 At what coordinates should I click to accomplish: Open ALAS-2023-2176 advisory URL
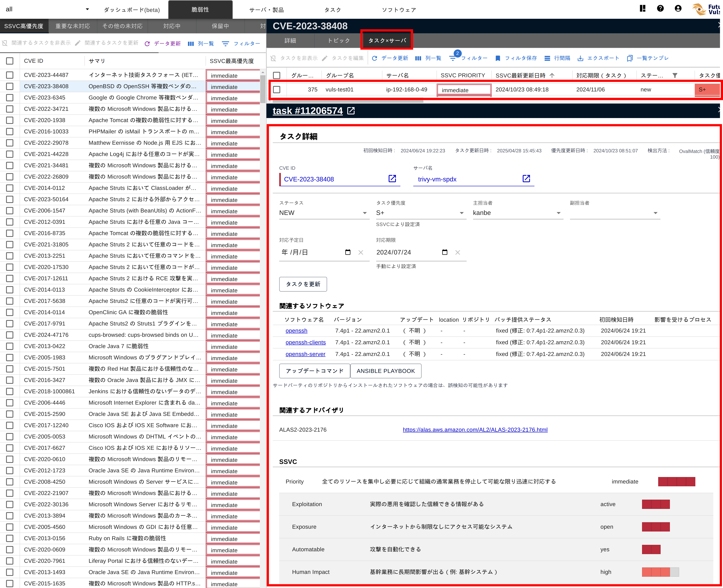tap(475, 429)
